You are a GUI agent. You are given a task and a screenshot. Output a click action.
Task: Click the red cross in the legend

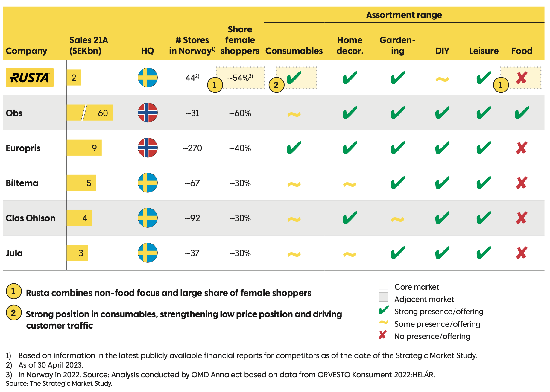point(382,335)
